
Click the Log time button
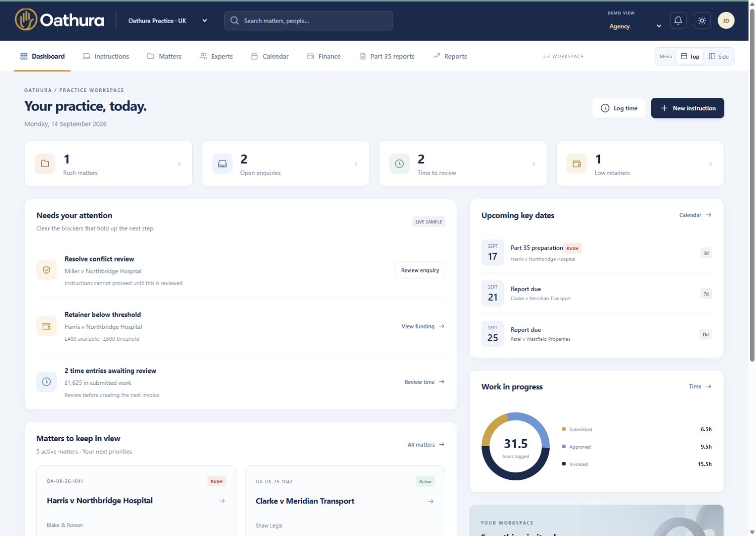pyautogui.click(x=619, y=108)
